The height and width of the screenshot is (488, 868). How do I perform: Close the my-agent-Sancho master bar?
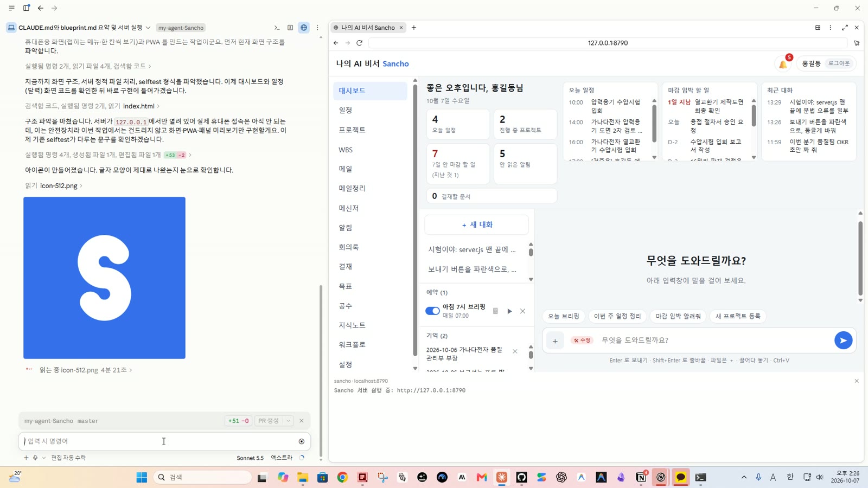[302, 421]
